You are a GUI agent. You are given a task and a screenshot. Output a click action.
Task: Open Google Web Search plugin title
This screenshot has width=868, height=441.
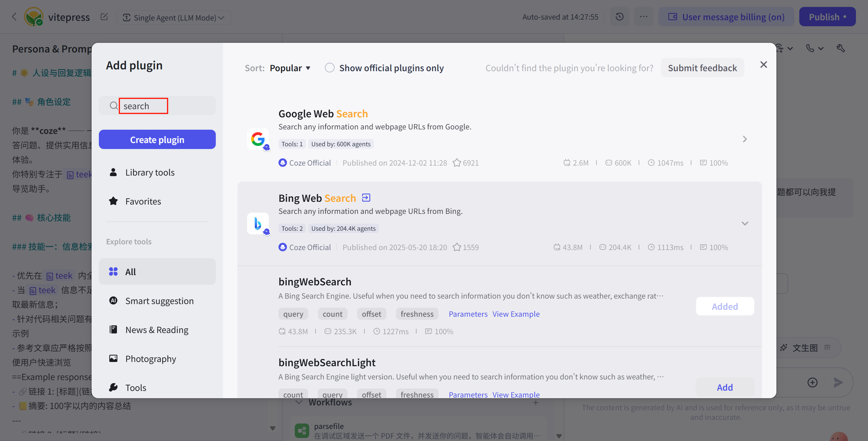323,114
